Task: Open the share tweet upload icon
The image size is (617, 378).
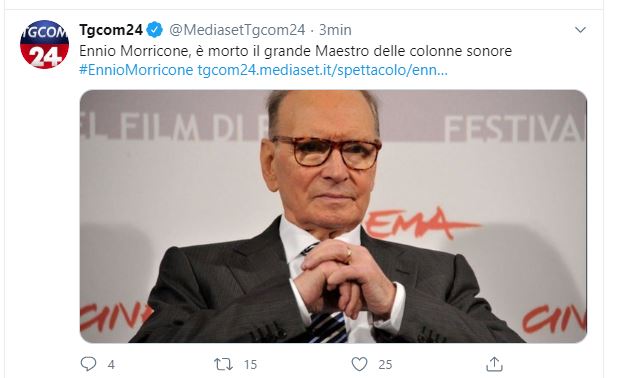Action: [494, 364]
